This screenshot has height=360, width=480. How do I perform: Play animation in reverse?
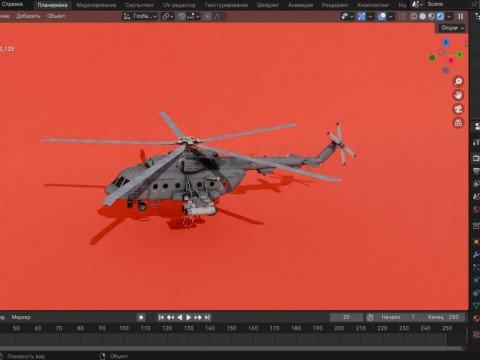(180, 317)
